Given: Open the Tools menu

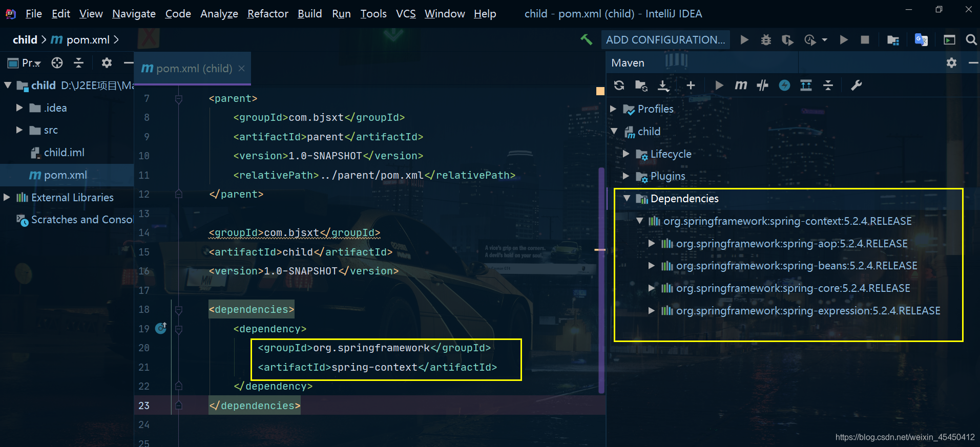Looking at the screenshot, I should pyautogui.click(x=373, y=13).
